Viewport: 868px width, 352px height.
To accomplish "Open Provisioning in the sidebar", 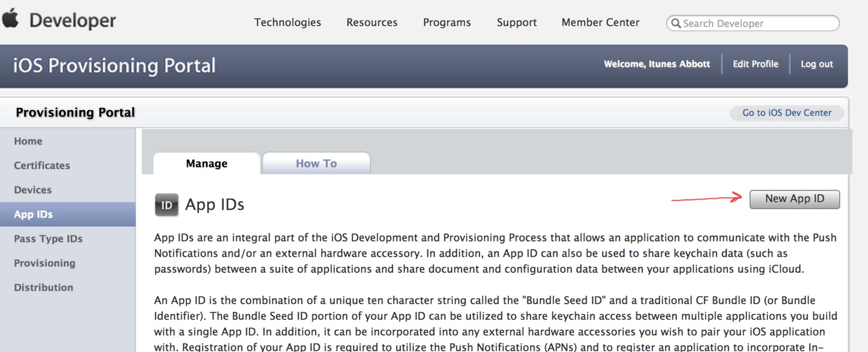I will point(44,263).
